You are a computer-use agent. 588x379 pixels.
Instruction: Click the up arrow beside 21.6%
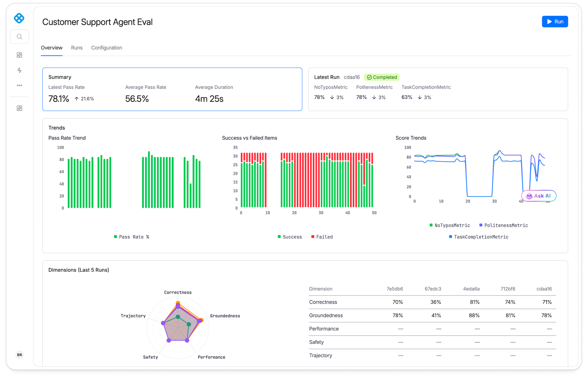pyautogui.click(x=76, y=99)
